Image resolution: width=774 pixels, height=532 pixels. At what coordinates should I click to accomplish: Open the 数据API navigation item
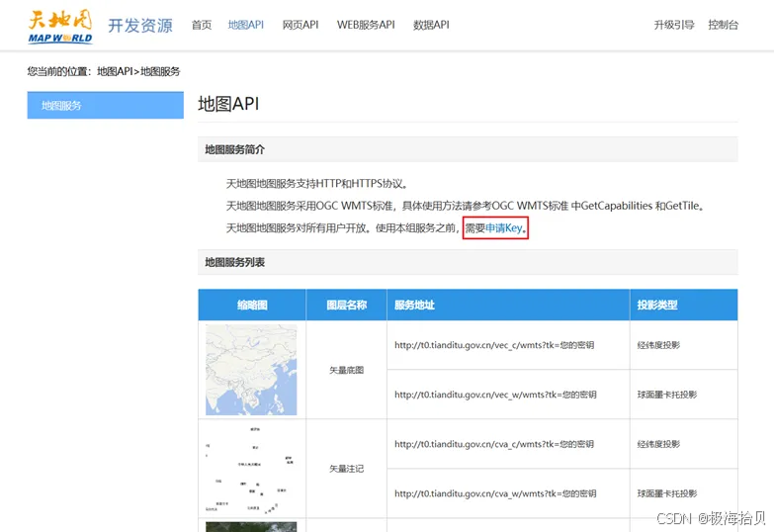431,25
